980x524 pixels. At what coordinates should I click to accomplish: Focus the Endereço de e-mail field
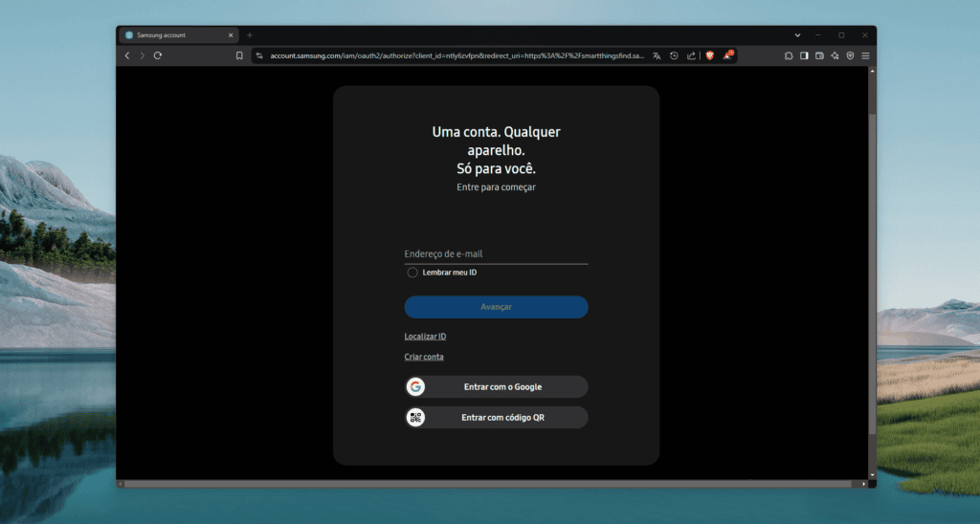coord(497,254)
